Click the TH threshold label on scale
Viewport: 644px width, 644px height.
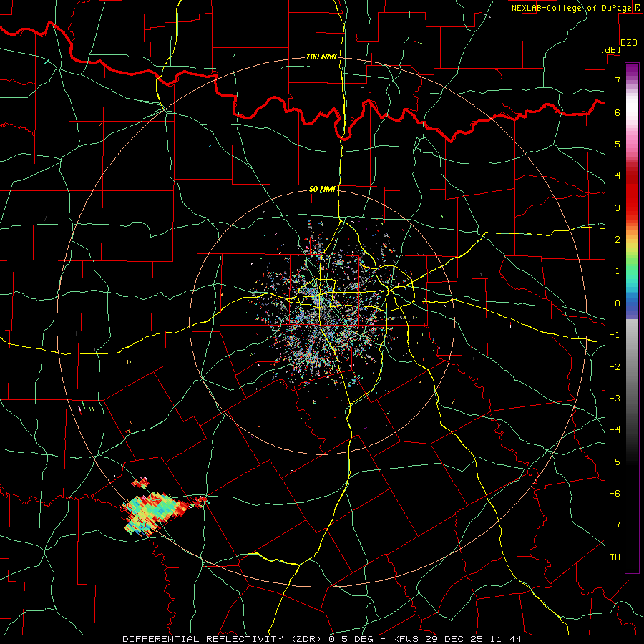[615, 557]
